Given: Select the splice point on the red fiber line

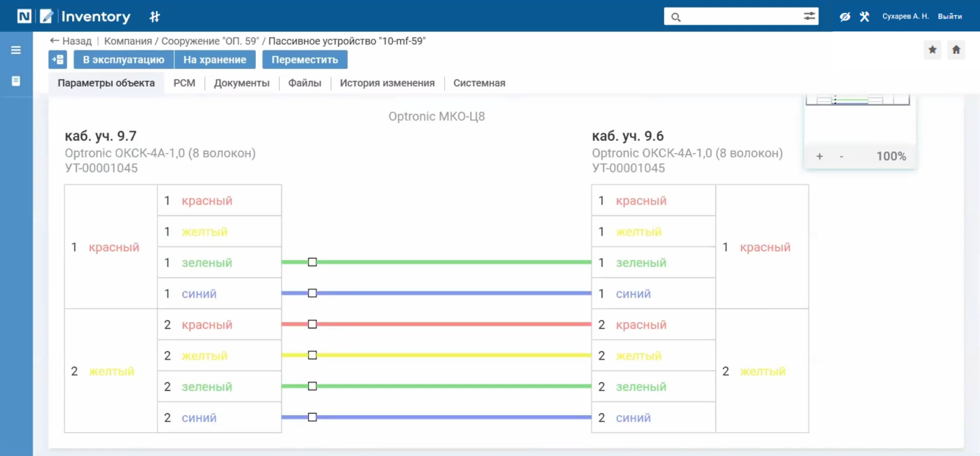Looking at the screenshot, I should coord(312,325).
